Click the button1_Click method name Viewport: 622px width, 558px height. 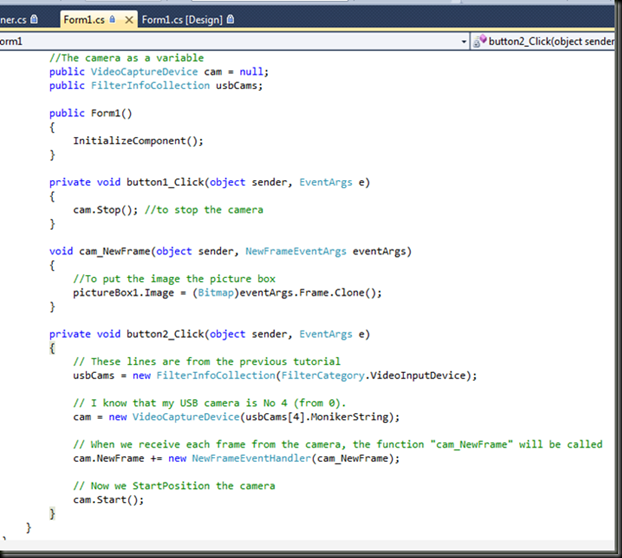[x=162, y=182]
